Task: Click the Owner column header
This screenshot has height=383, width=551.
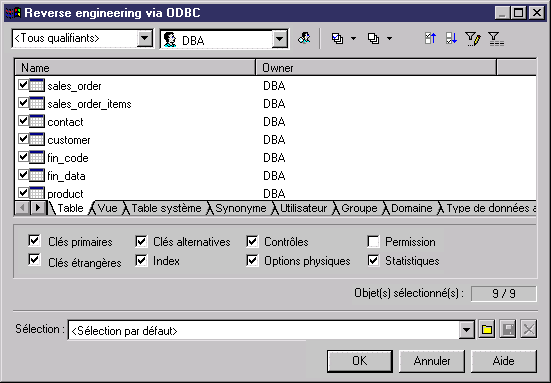Action: [x=376, y=67]
